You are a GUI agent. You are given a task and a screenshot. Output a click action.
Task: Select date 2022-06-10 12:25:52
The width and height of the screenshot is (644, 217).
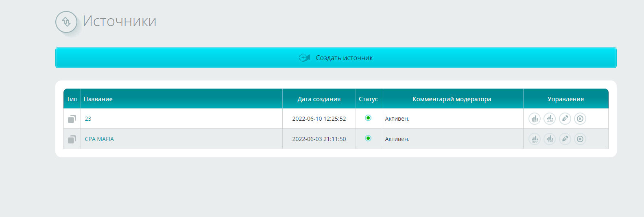[x=319, y=119]
